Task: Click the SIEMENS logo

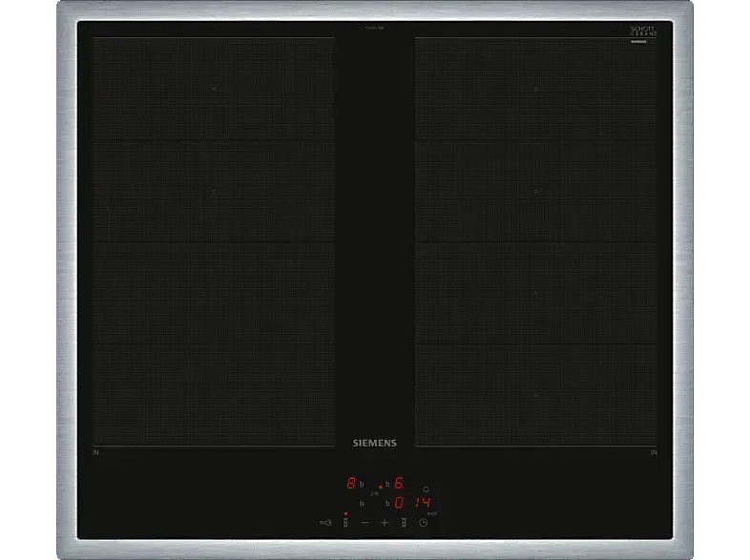Action: 375,442
